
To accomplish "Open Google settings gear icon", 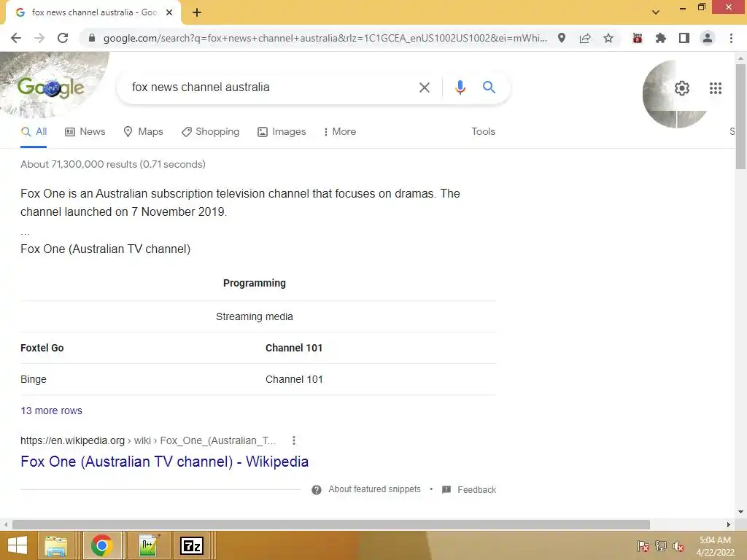I will pos(682,88).
